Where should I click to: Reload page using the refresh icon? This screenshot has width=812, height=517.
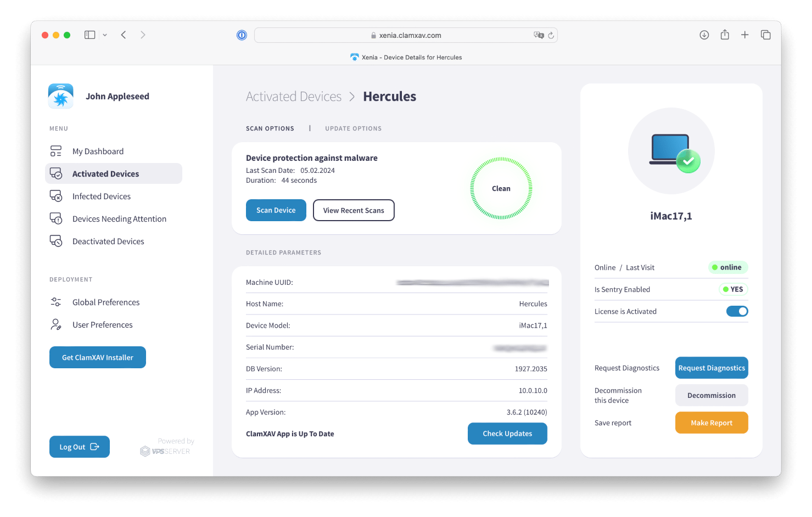[551, 35]
